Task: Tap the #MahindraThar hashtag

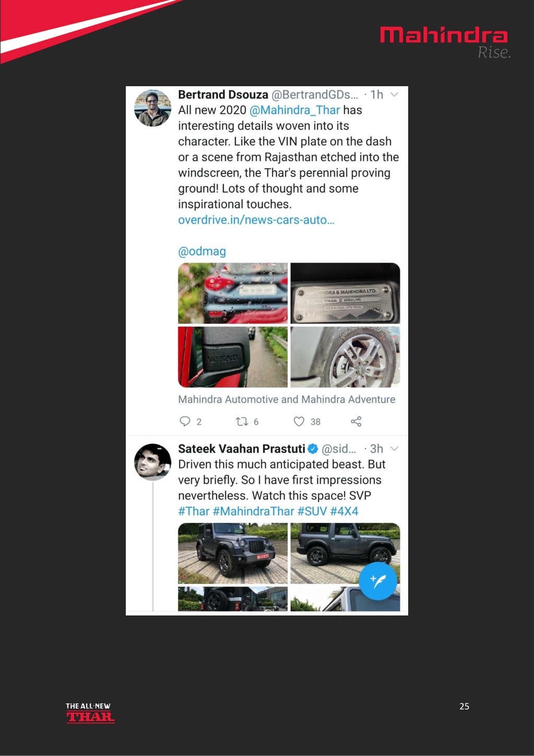Action: 253,511
